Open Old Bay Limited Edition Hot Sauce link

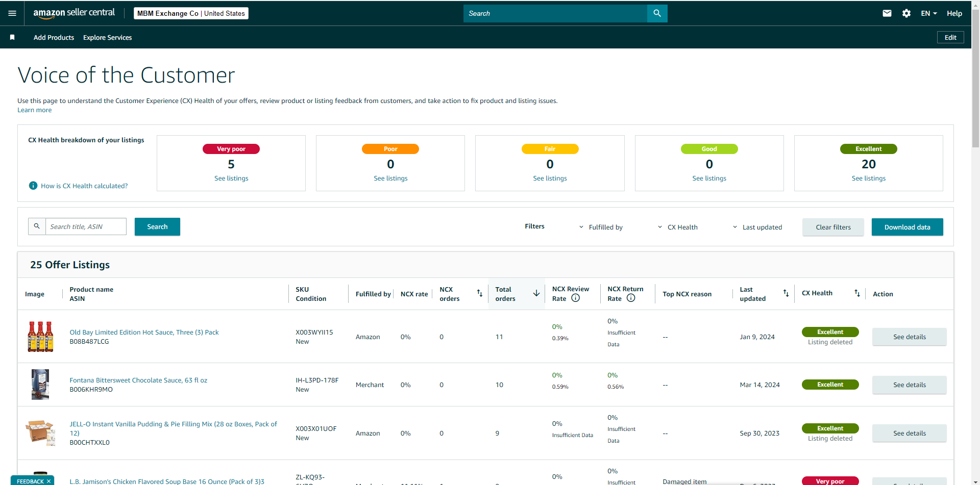pyautogui.click(x=144, y=332)
